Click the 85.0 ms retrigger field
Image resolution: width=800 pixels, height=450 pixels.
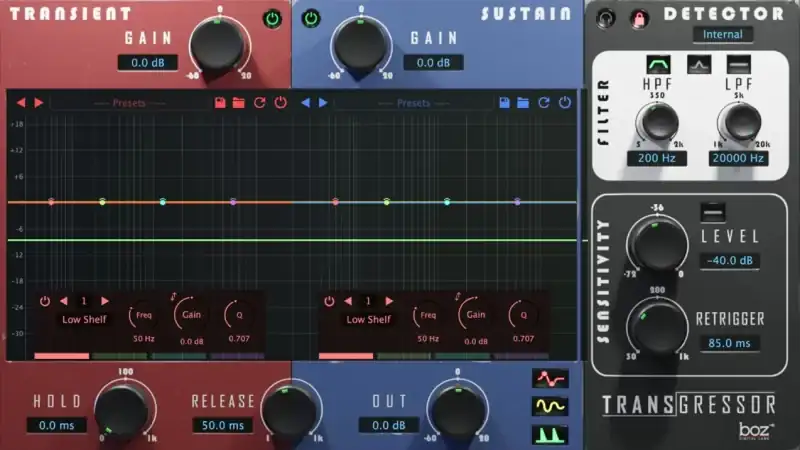[729, 343]
